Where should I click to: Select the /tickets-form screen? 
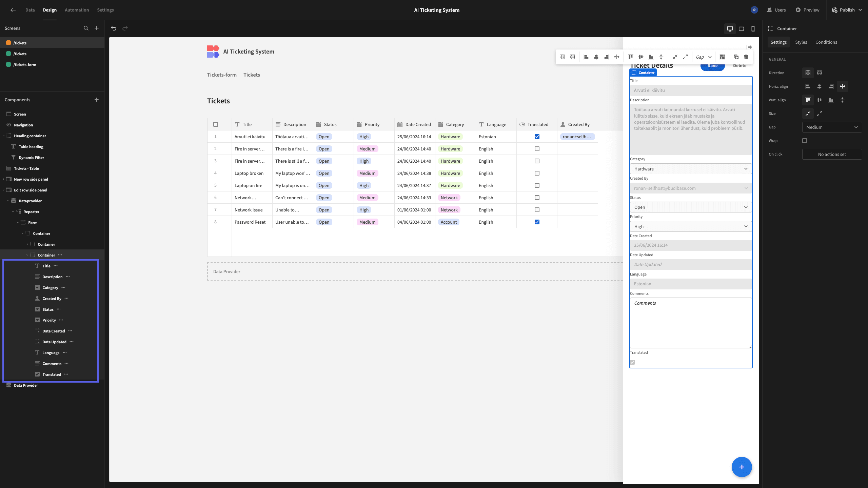[52, 65]
